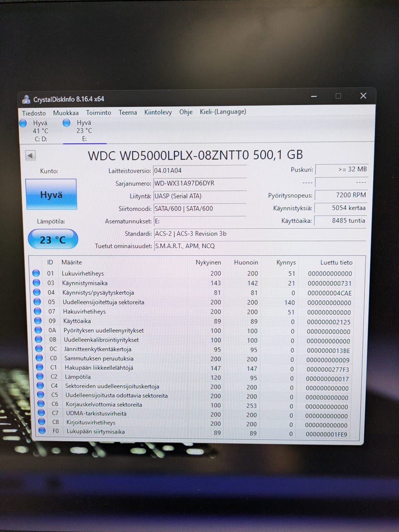This screenshot has height=532, width=399.
Task: Select raw value 000000004CAE
Action: click(x=330, y=293)
